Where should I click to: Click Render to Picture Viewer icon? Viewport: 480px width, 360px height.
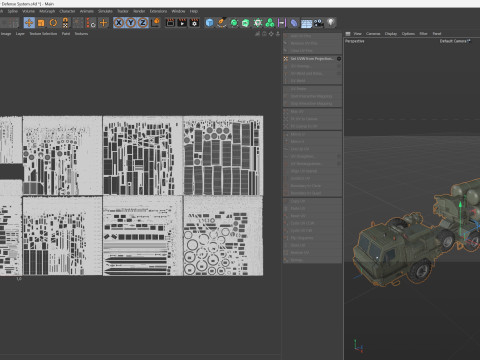tap(182, 23)
